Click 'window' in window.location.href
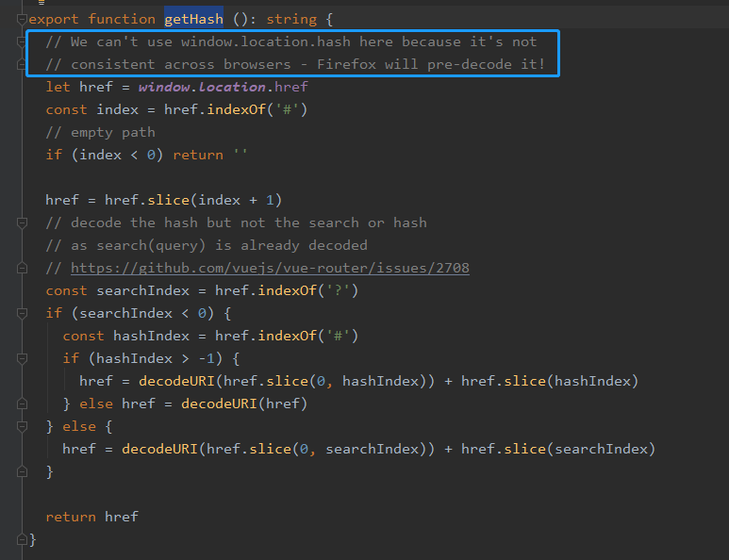 (x=164, y=87)
